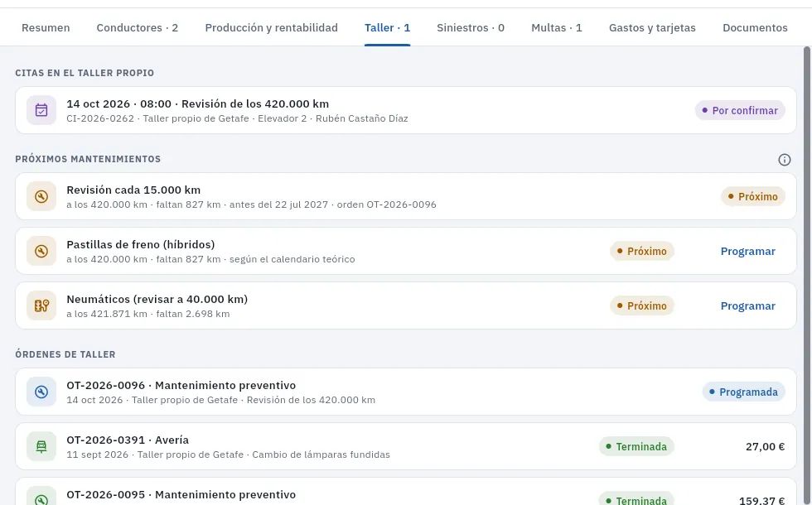Open Producción y rentabilidad tab
The width and height of the screenshot is (812, 505).
pos(272,28)
